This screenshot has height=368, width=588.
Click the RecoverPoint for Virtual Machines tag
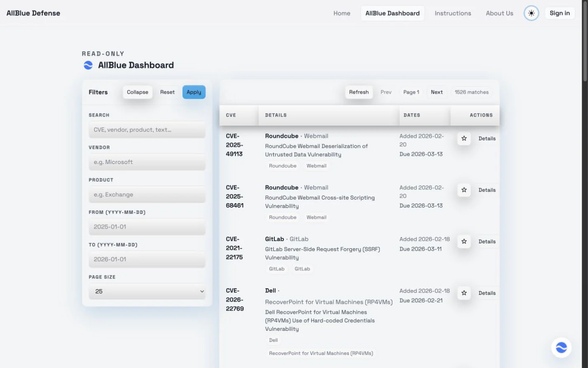[321, 353]
